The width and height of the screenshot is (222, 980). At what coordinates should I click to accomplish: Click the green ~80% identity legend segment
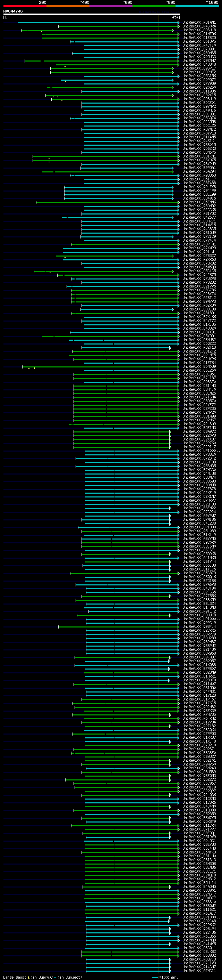pyautogui.click(x=154, y=6)
